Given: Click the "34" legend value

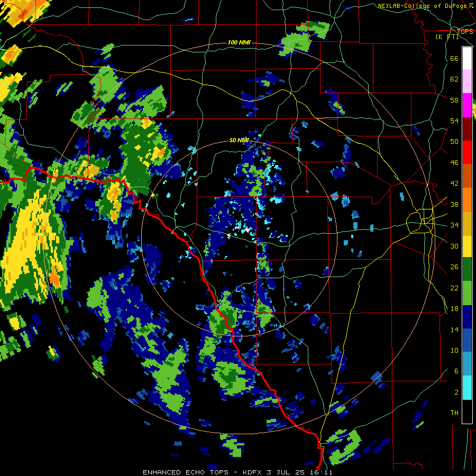Looking at the screenshot, I should click(x=454, y=225).
